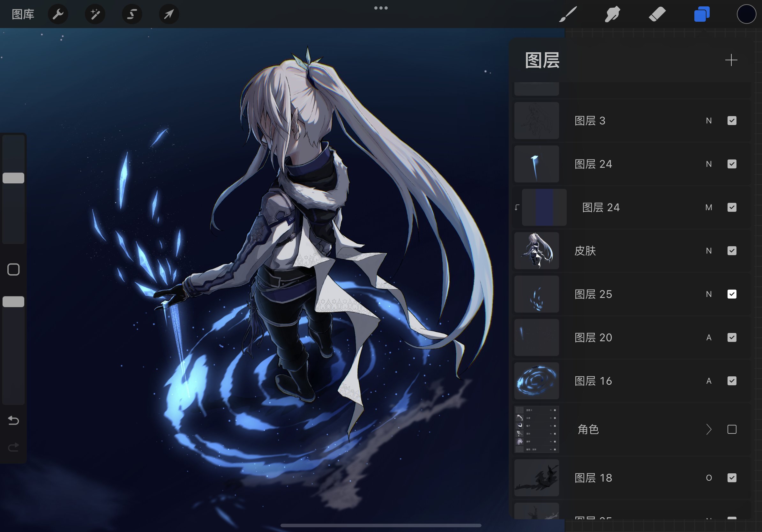Image resolution: width=762 pixels, height=532 pixels.
Task: Select the Brush paint tool
Action: [x=568, y=14]
